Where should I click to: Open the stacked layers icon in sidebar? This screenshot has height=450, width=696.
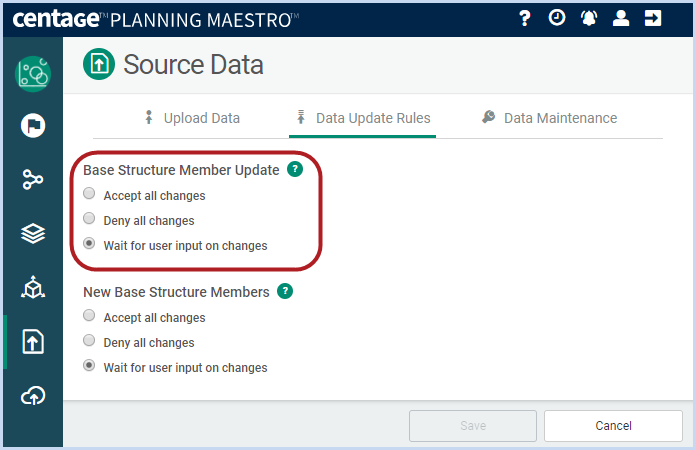(33, 233)
